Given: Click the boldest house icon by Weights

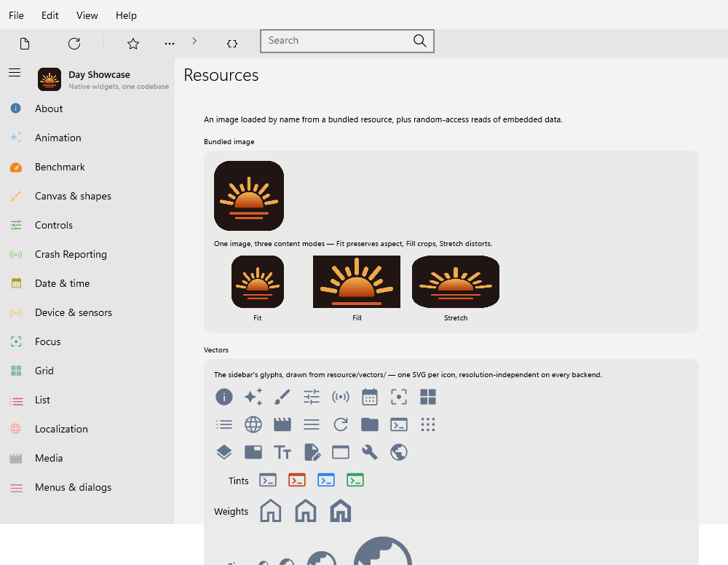Looking at the screenshot, I should coord(340,510).
